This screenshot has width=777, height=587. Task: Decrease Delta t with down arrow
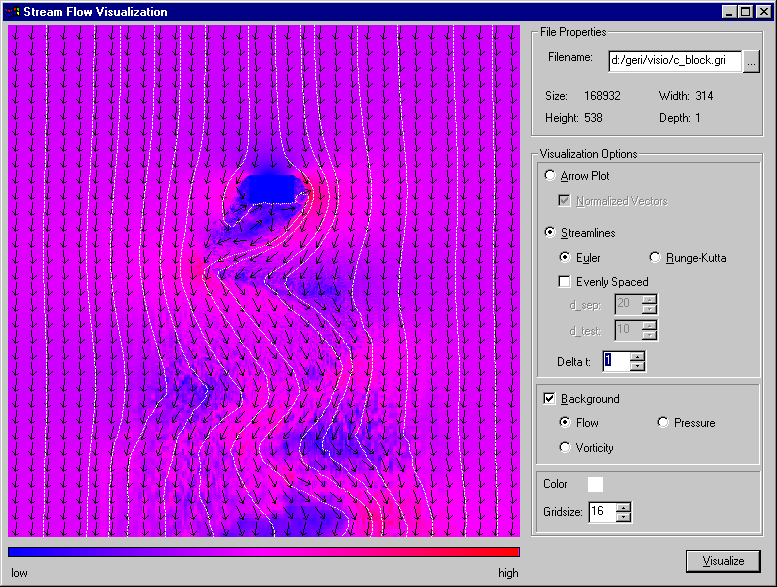pyautogui.click(x=638, y=366)
